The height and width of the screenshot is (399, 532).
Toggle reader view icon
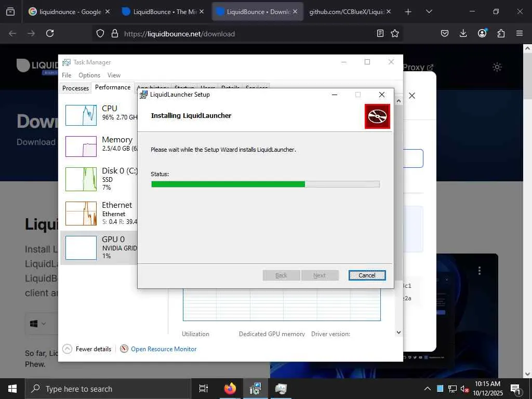pyautogui.click(x=380, y=33)
